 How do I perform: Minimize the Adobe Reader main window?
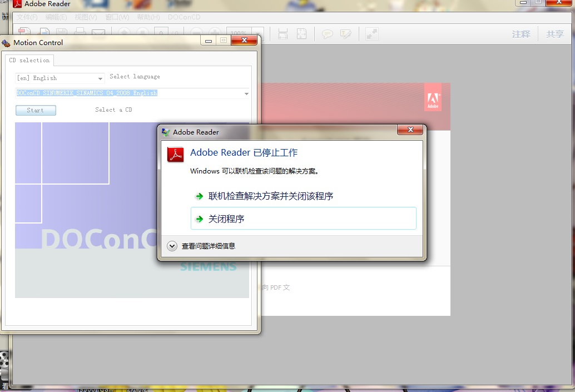523,2
